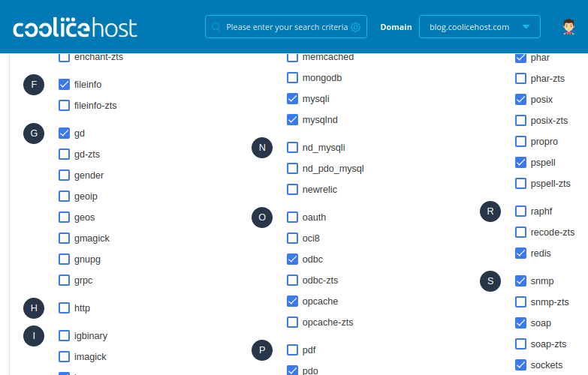Image resolution: width=588 pixels, height=375 pixels.
Task: Focus the search criteria input field
Action: 286,27
